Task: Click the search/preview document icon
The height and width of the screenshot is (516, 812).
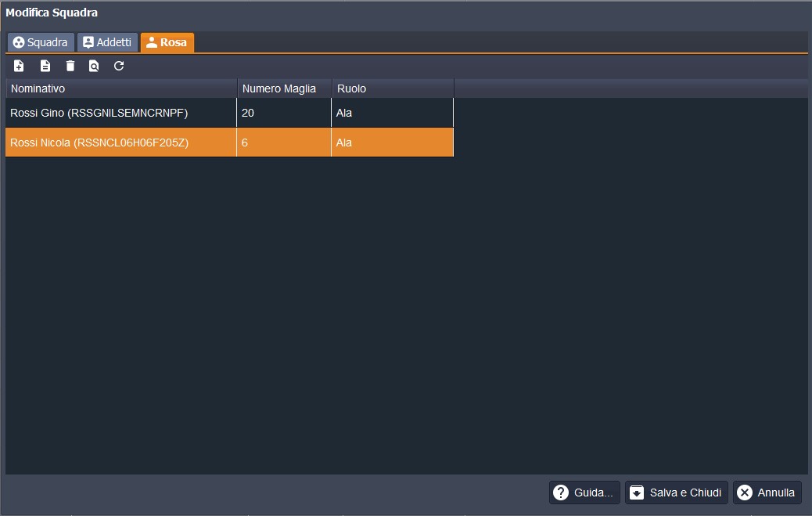Action: 94,67
